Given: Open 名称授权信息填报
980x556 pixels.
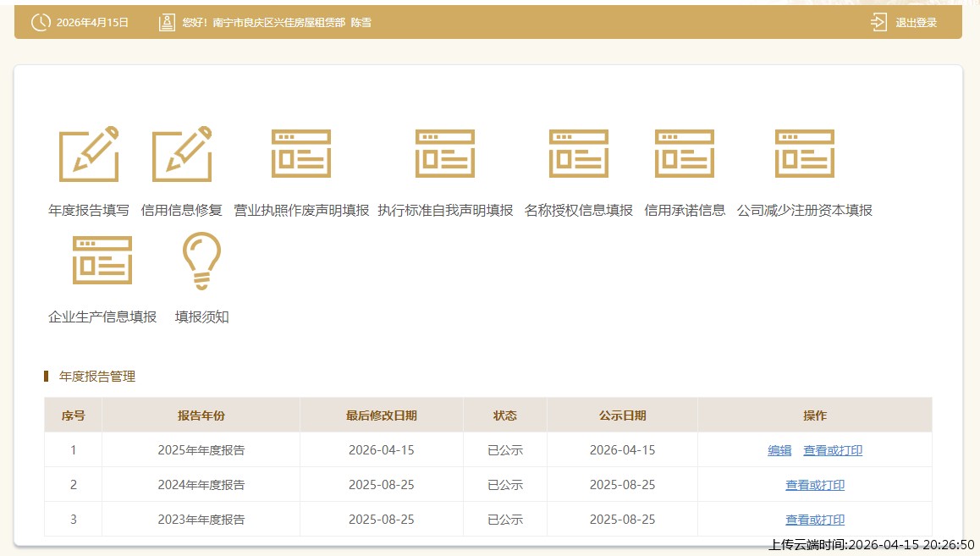Looking at the screenshot, I should (579, 154).
